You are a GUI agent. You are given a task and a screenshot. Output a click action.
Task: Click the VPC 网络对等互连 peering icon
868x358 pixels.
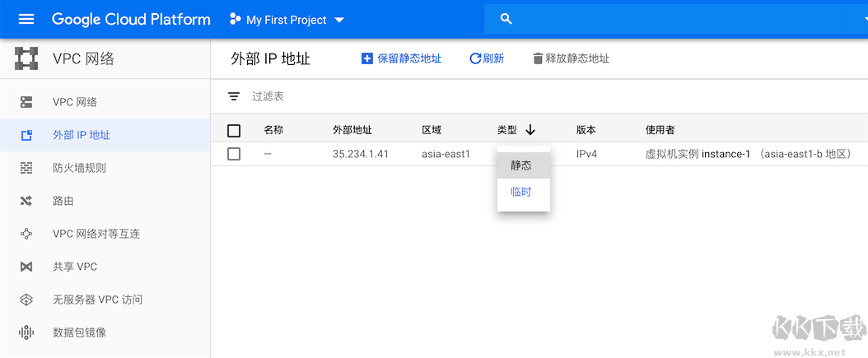26,234
